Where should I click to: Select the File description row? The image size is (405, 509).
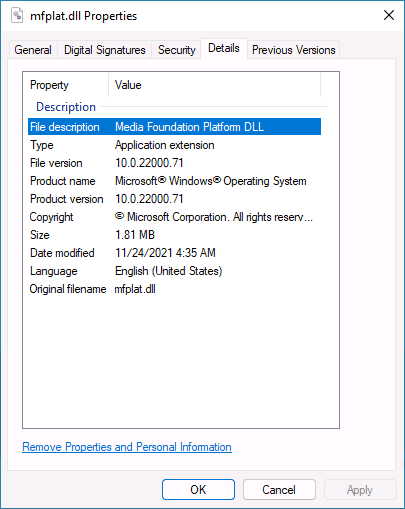[x=174, y=127]
